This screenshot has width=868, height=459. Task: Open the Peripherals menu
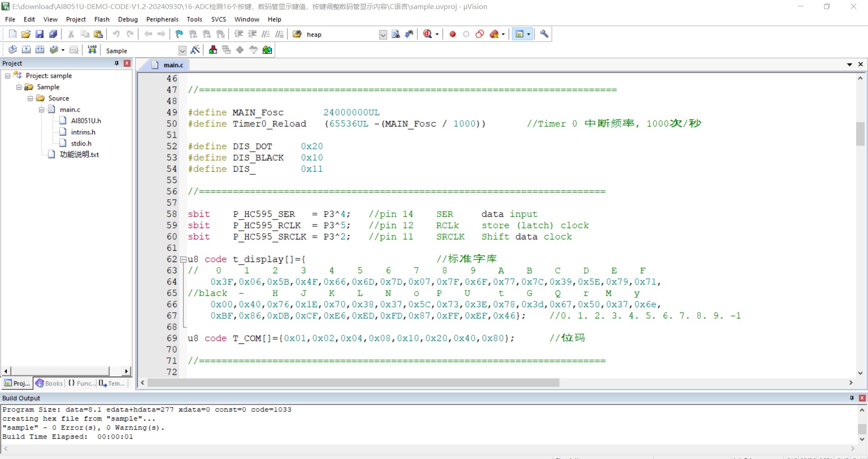162,19
